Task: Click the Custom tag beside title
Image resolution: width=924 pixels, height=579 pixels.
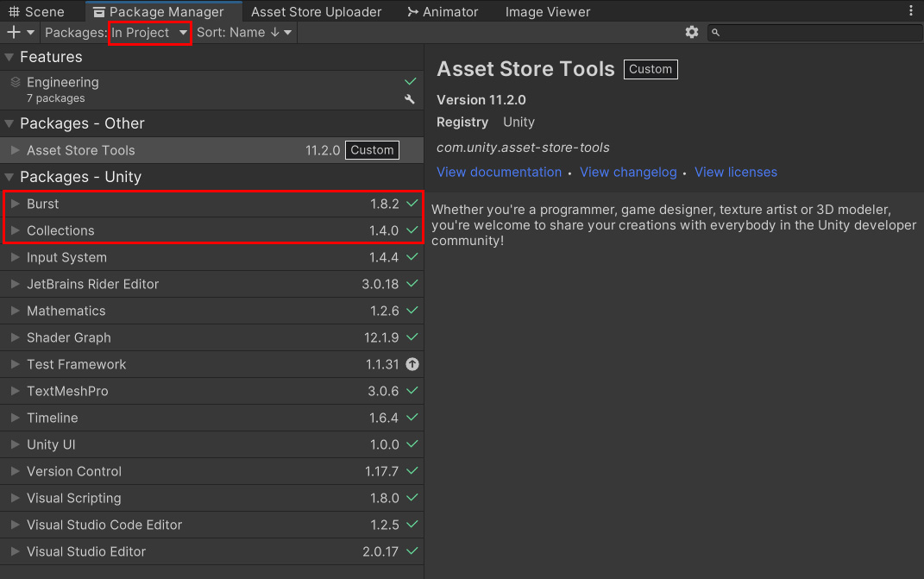Action: pos(651,69)
